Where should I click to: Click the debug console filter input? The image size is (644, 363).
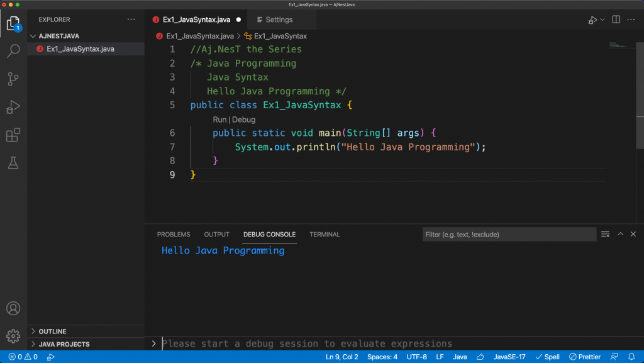[509, 235]
